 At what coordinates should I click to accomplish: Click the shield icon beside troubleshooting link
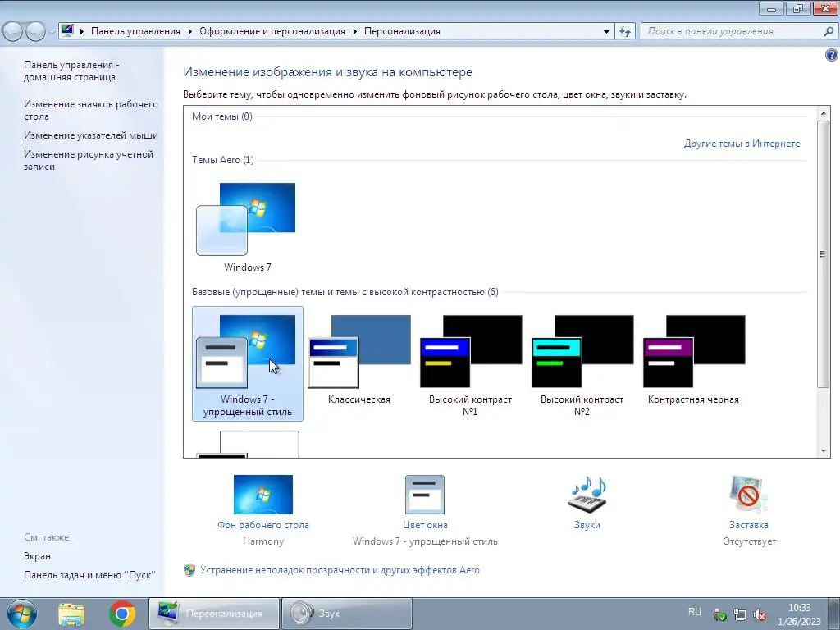point(189,570)
